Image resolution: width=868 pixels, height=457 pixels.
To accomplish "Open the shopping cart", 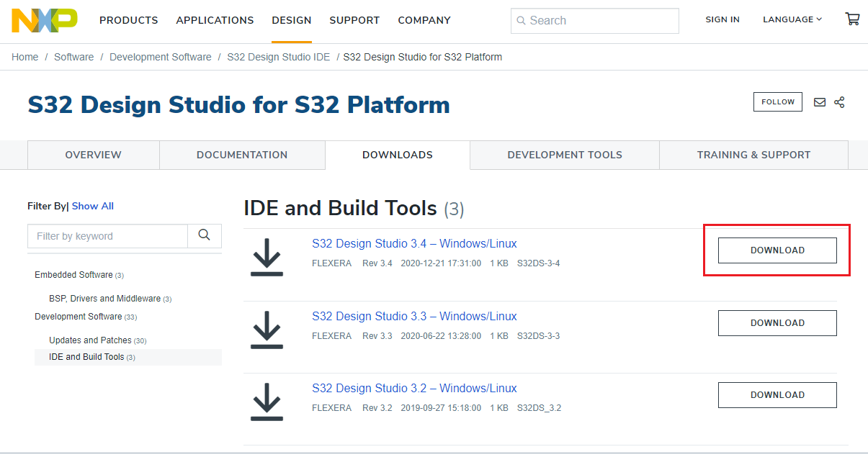I will point(853,19).
